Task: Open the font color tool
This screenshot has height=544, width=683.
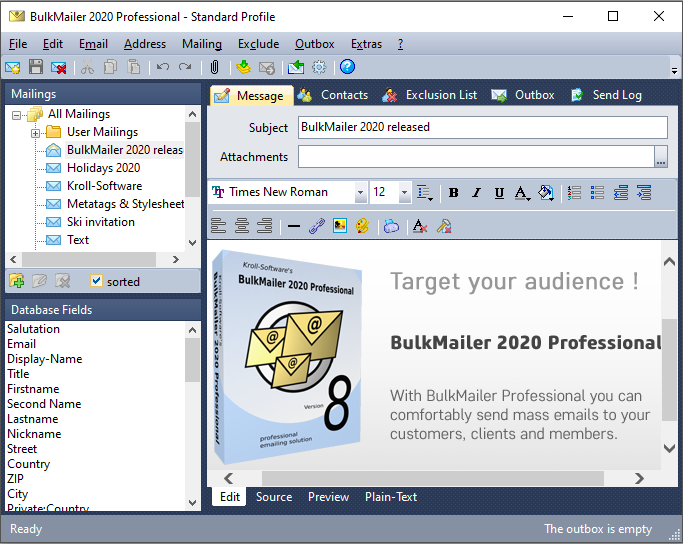Action: [x=522, y=193]
